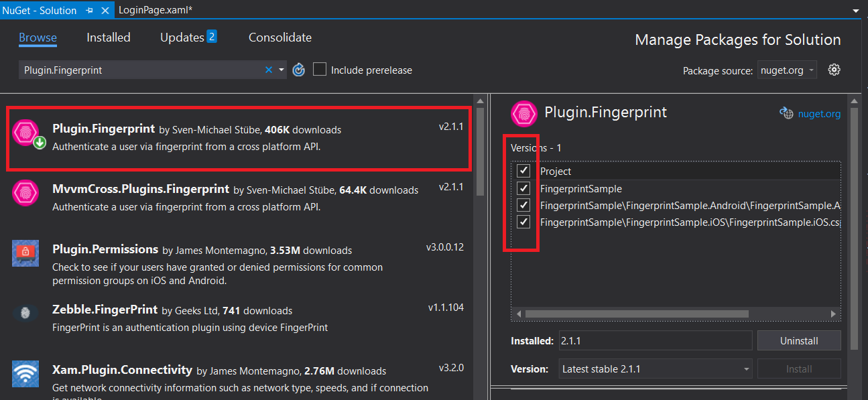This screenshot has width=868, height=400.
Task: Click the Uninstall button
Action: (799, 340)
